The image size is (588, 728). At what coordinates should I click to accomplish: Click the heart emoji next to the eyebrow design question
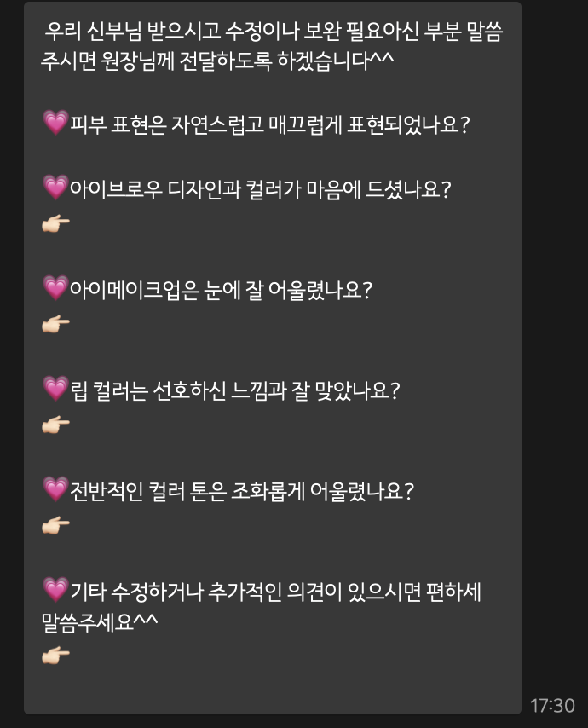[55, 187]
